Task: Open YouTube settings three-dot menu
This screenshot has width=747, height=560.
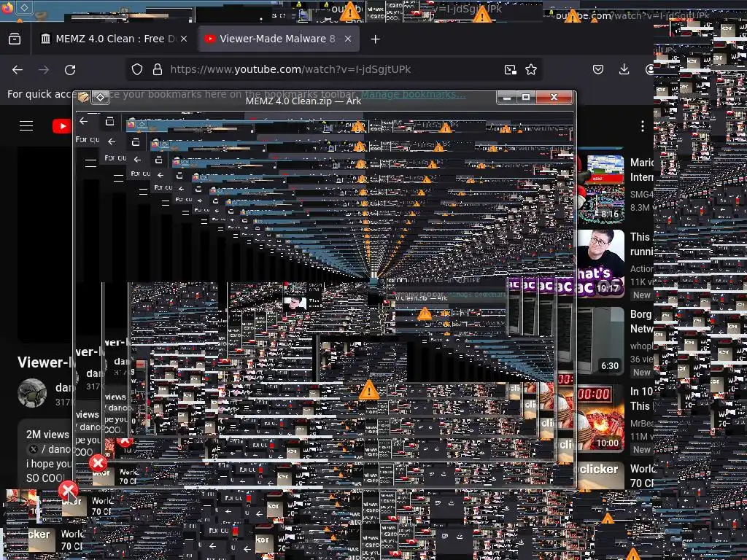Action: [643, 126]
